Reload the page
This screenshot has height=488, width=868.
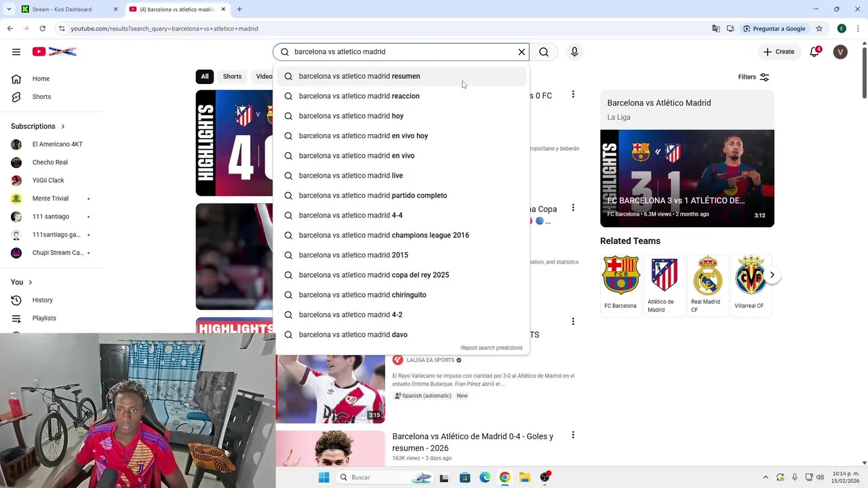42,28
